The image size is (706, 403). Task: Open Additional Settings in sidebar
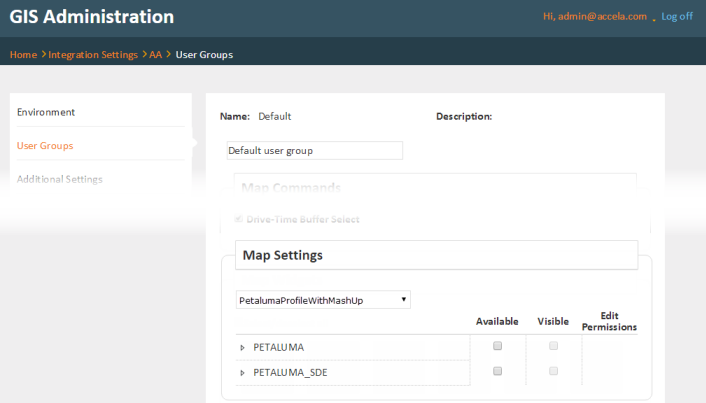click(x=60, y=179)
